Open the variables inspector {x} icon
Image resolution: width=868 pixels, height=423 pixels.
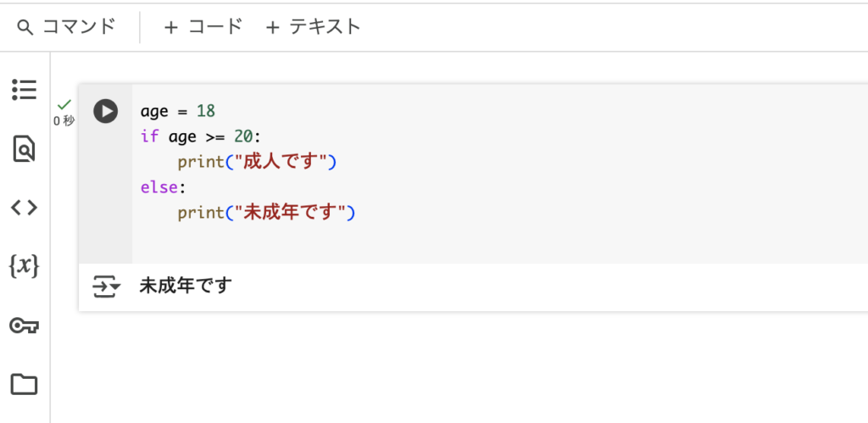click(25, 266)
